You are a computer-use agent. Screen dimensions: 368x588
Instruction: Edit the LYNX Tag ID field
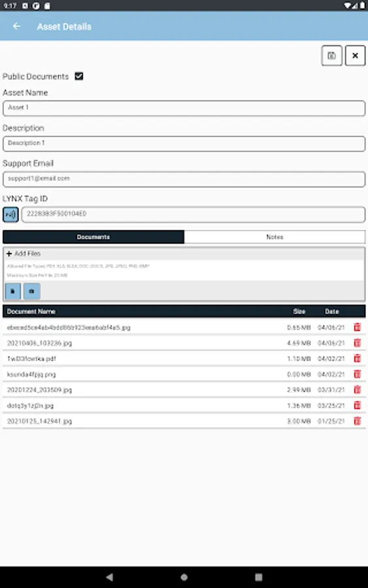point(193,214)
